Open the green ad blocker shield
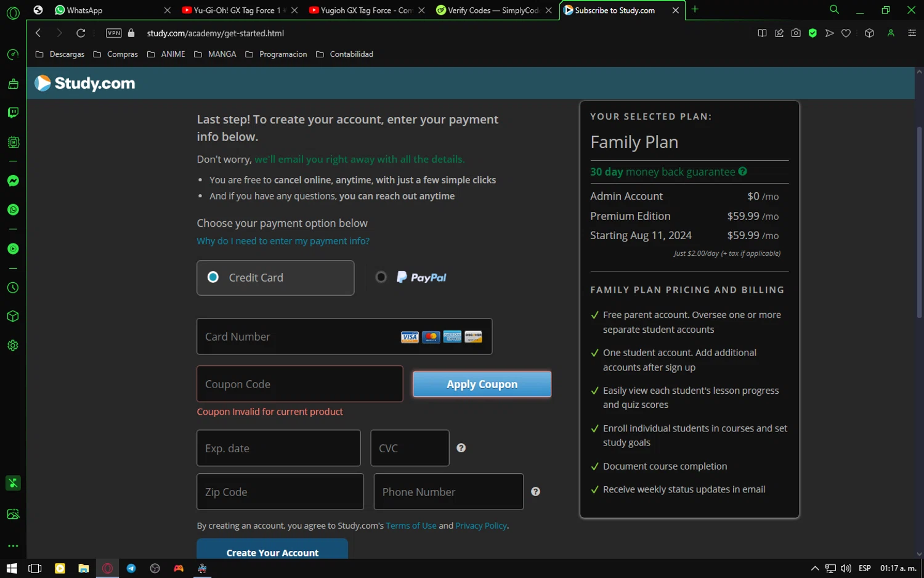Viewport: 924px width, 578px height. (813, 33)
